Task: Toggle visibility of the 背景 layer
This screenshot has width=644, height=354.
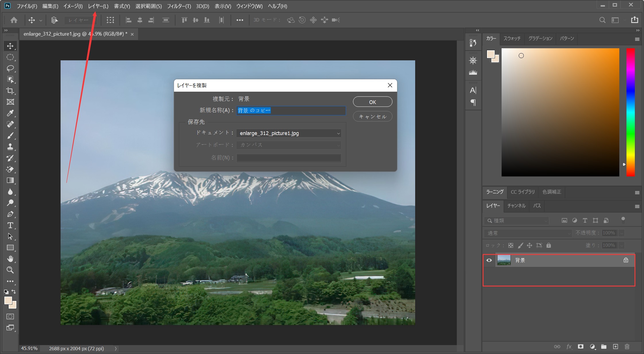Action: [489, 260]
